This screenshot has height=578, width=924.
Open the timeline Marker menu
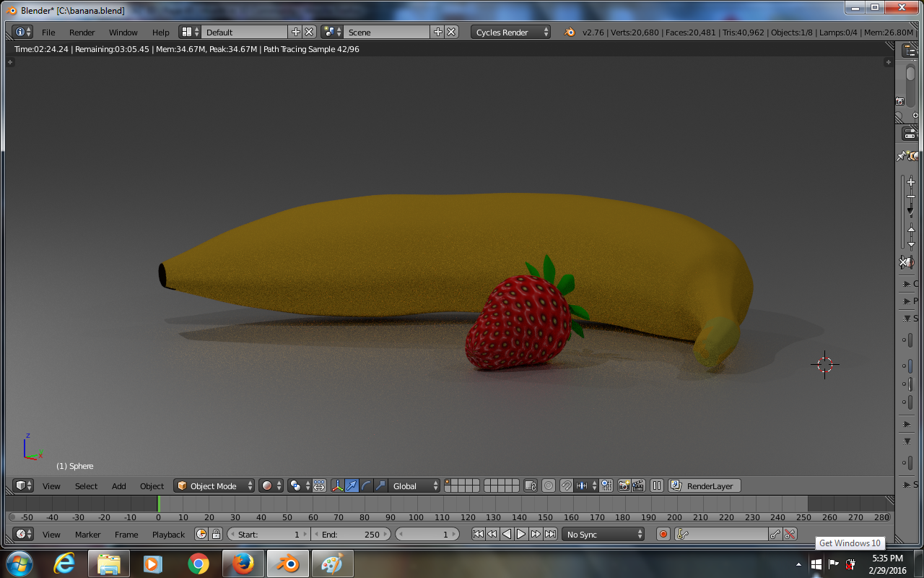point(87,535)
